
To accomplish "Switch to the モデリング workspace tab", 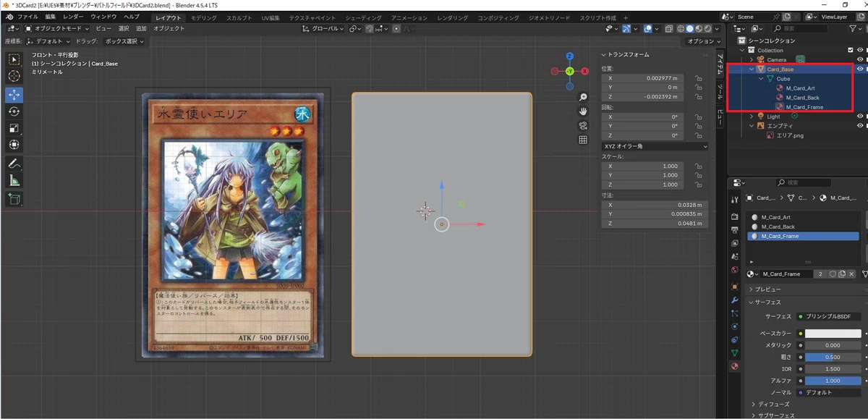I will pos(203,17).
